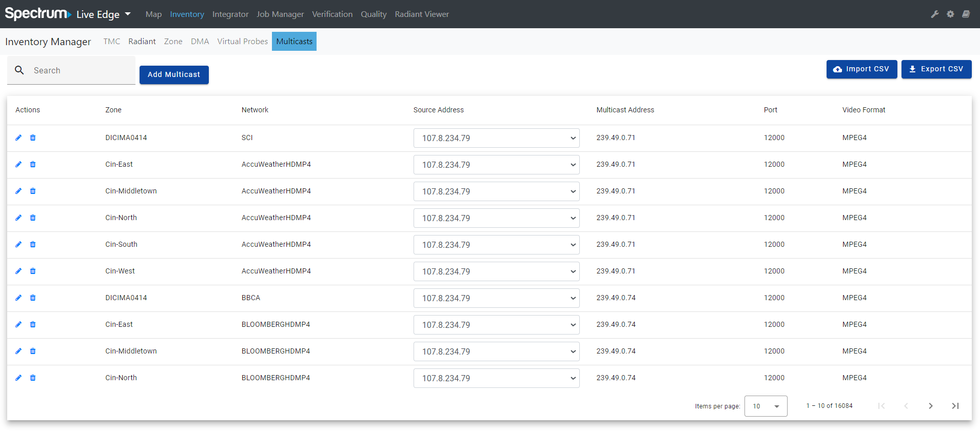Viewport: 980px width, 431px height.
Task: Click the Export CSV button
Action: [x=936, y=69]
